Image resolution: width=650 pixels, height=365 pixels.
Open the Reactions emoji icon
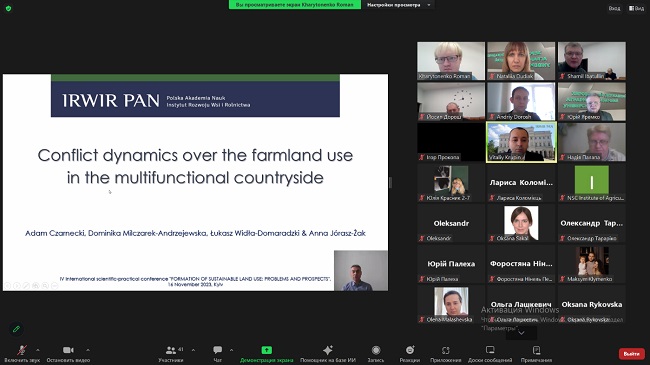pyautogui.click(x=410, y=350)
